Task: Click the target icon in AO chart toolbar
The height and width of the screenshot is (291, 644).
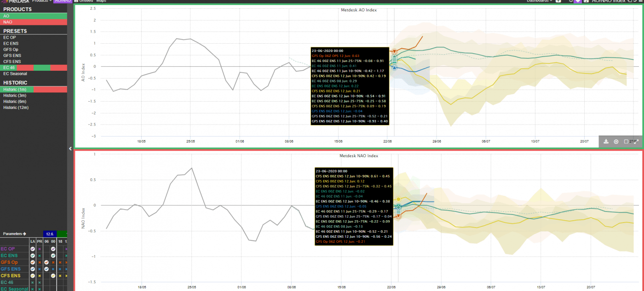Action: click(616, 141)
